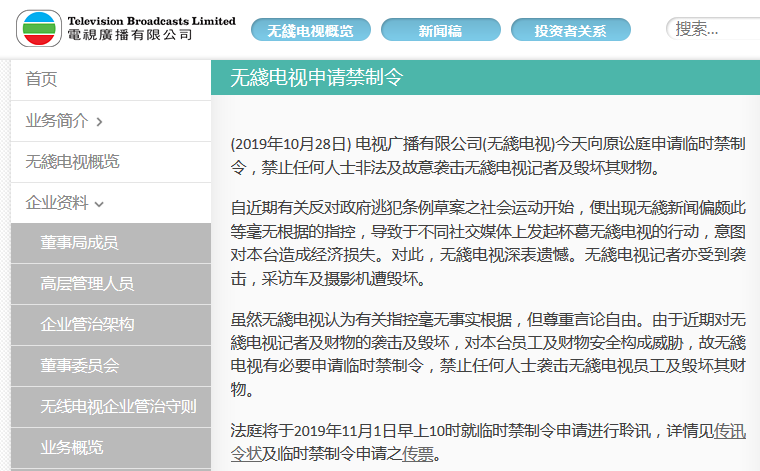This screenshot has width=760, height=471.
Task: Follow the 传讯令状 hyperlink
Action: 488,442
